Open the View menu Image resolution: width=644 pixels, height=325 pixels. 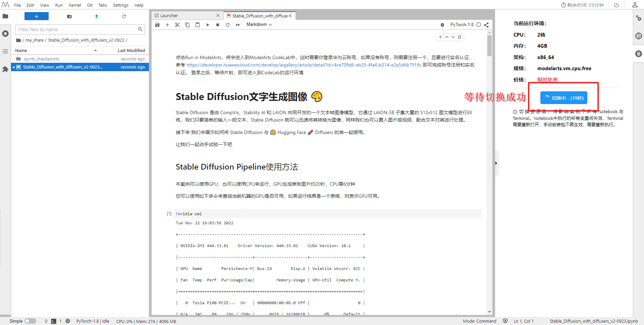click(x=45, y=5)
